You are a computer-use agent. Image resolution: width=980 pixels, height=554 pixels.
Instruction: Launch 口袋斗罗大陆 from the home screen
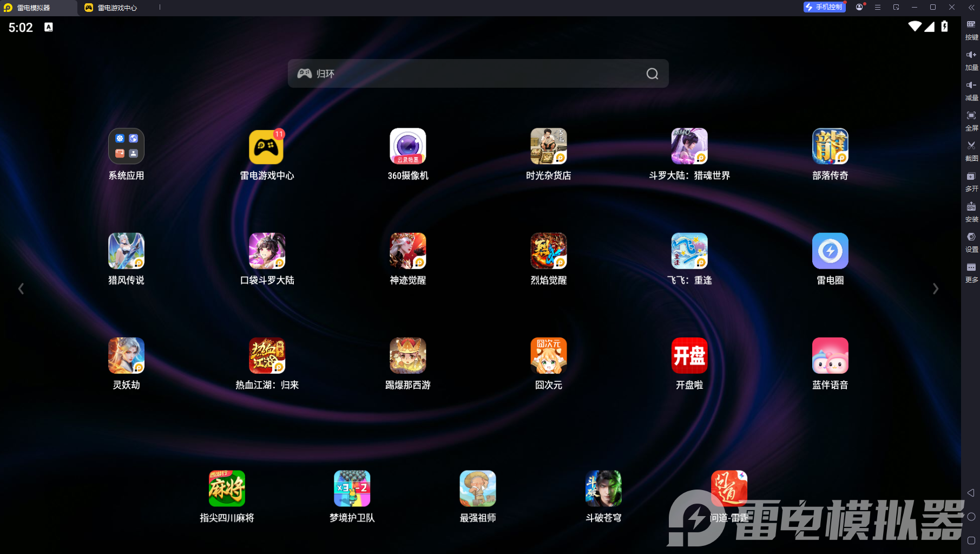[x=267, y=251]
